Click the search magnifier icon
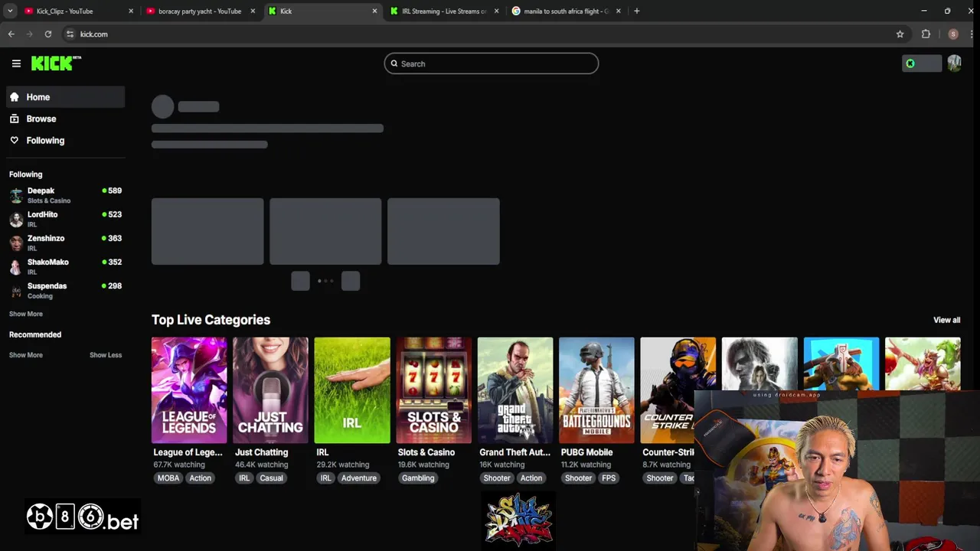This screenshot has height=551, width=980. (394, 64)
